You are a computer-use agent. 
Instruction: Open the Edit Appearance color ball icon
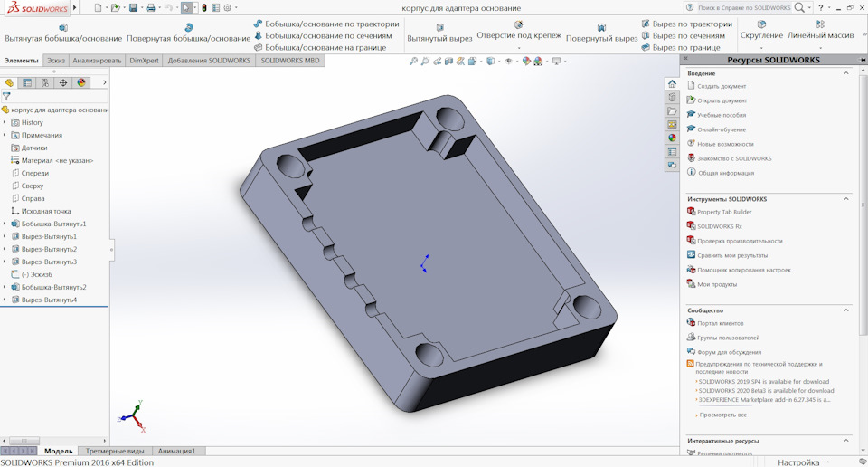coord(526,61)
